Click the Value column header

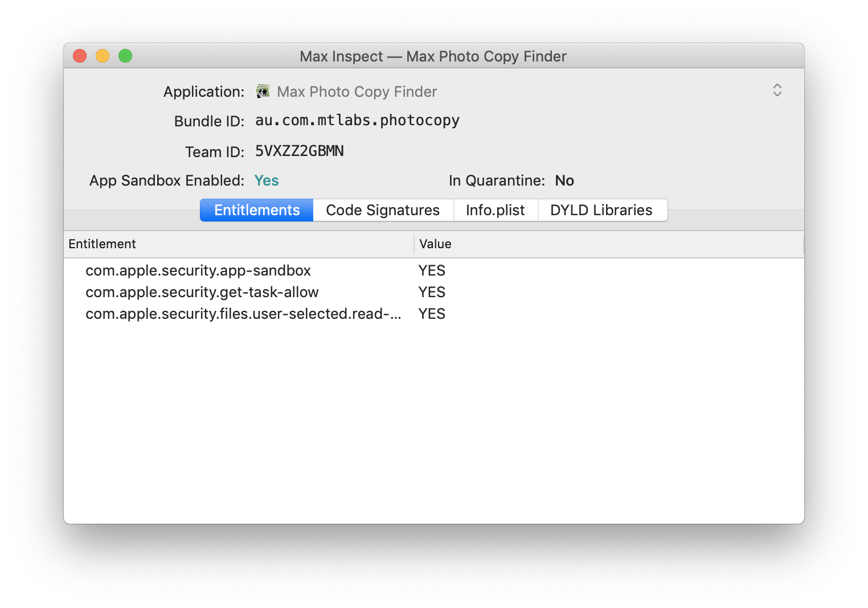pyautogui.click(x=435, y=244)
